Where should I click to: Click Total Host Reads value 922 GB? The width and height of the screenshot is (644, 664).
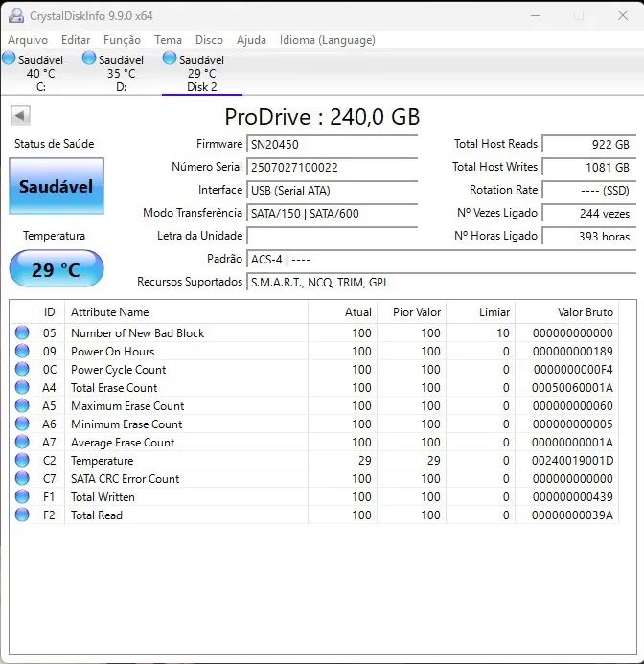tap(589, 145)
